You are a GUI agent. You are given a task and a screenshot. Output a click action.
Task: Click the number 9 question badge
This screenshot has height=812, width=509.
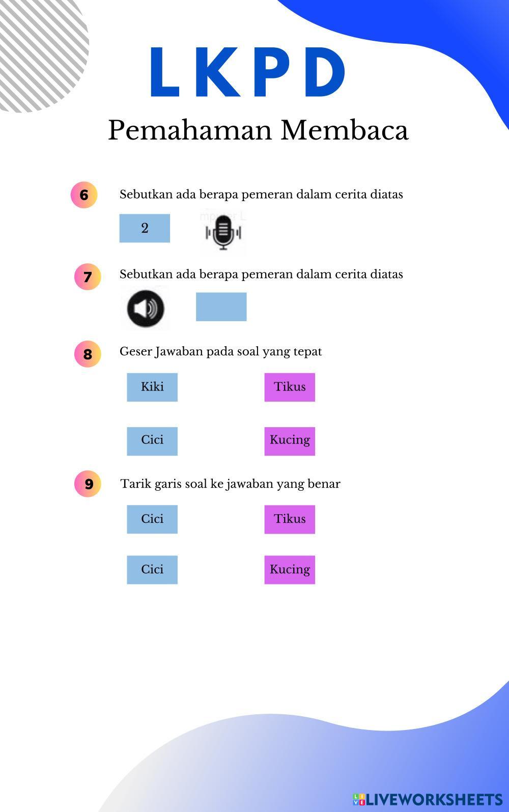pyautogui.click(x=88, y=484)
